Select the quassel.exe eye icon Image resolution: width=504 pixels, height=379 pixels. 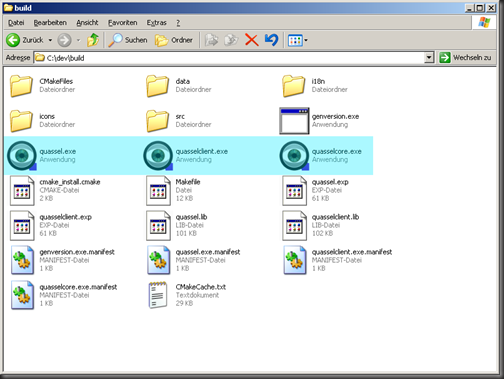coord(22,156)
